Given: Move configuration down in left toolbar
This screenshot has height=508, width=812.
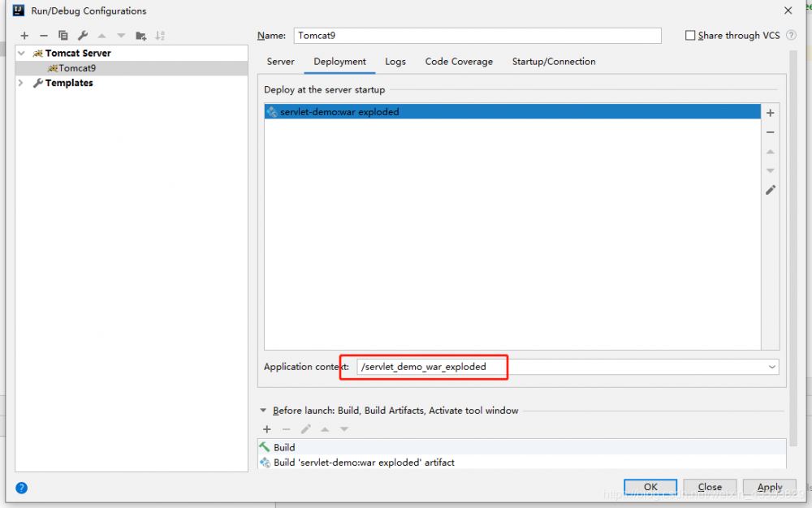Looking at the screenshot, I should tap(121, 36).
